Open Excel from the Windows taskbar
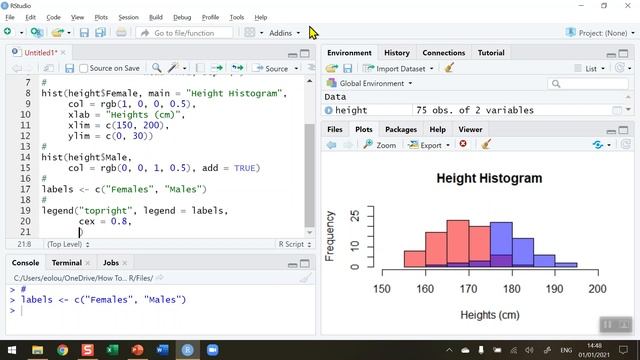This screenshot has width=640, height=360. pyautogui.click(x=112, y=350)
